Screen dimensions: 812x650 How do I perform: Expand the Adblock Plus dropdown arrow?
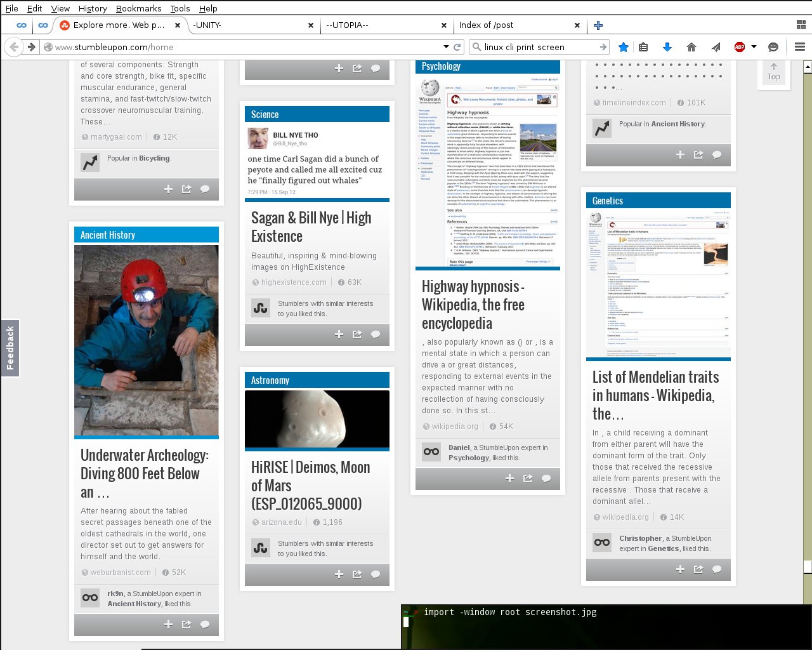[x=754, y=47]
